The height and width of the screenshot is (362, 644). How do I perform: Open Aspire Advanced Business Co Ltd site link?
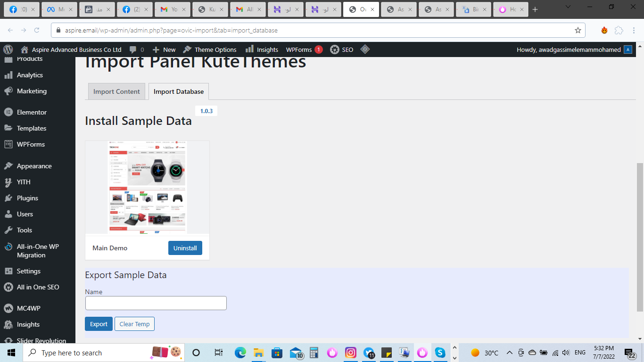tap(71, 49)
